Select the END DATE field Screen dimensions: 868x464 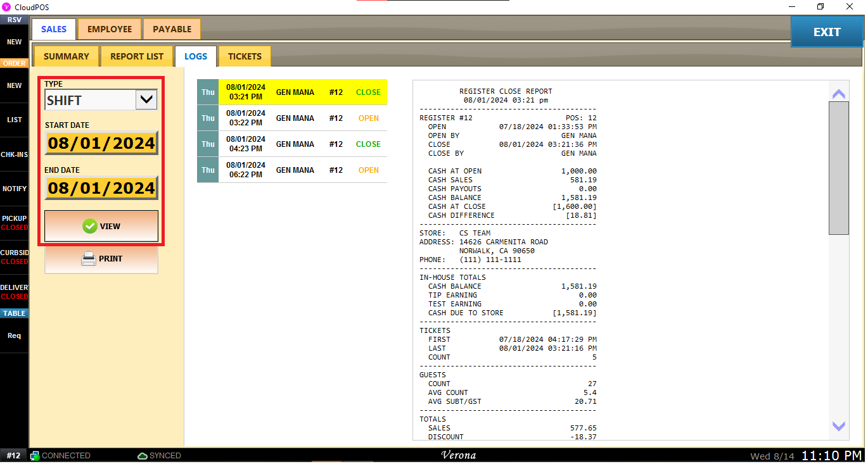[x=101, y=188]
